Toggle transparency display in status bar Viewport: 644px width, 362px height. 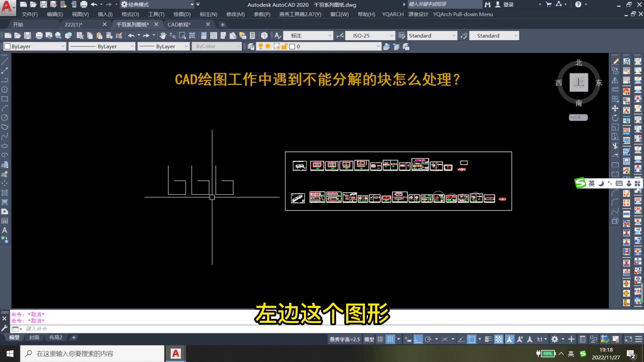point(499,339)
